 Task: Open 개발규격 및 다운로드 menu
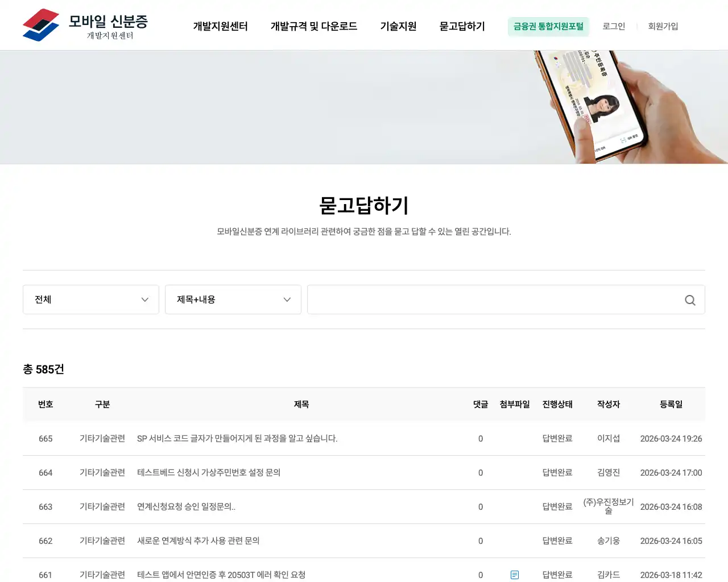[313, 26]
